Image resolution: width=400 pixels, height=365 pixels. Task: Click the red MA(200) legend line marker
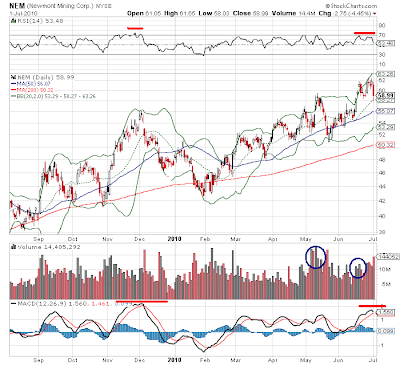click(x=14, y=90)
